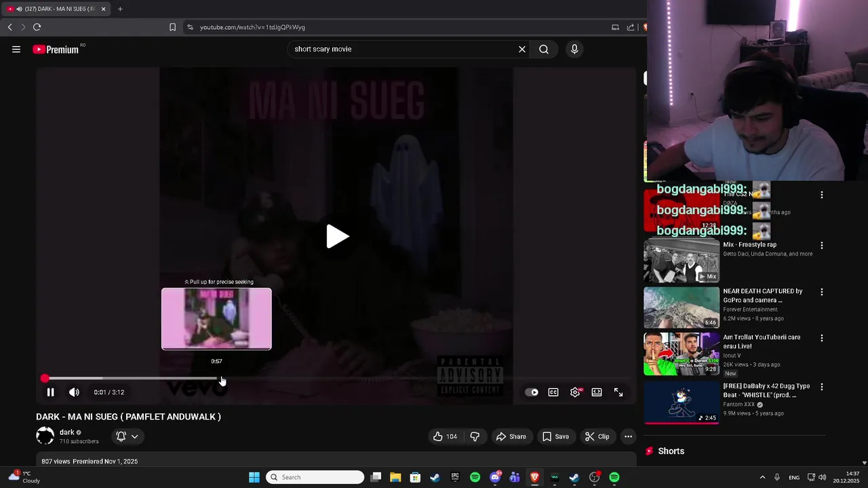
Task: Launch Epic Games from taskbar
Action: (455, 477)
